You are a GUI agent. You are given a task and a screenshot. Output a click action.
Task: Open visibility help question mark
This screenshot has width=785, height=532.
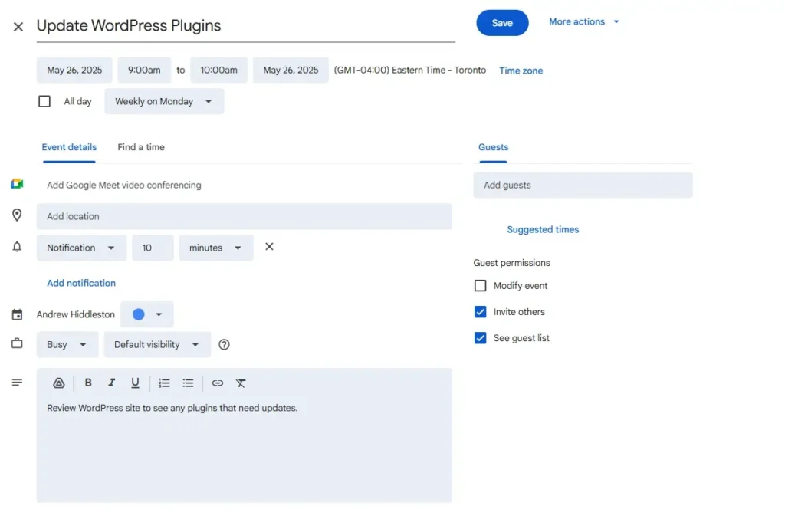[225, 344]
